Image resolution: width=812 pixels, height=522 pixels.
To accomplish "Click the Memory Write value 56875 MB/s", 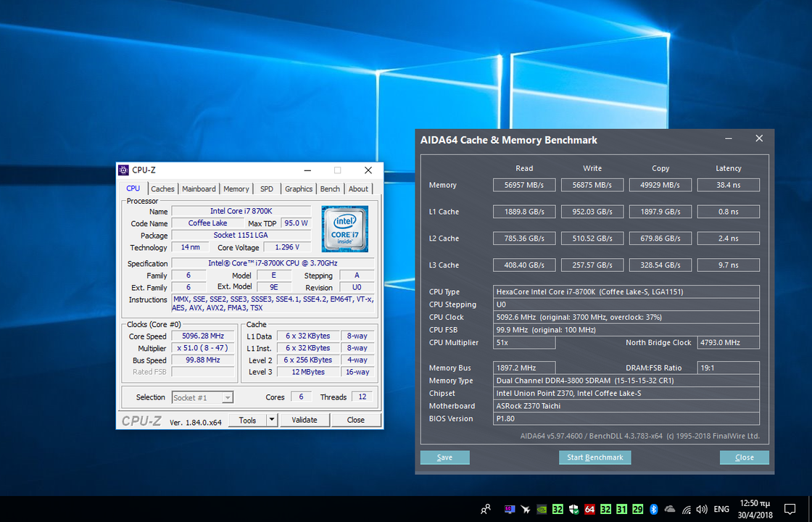I will point(592,185).
